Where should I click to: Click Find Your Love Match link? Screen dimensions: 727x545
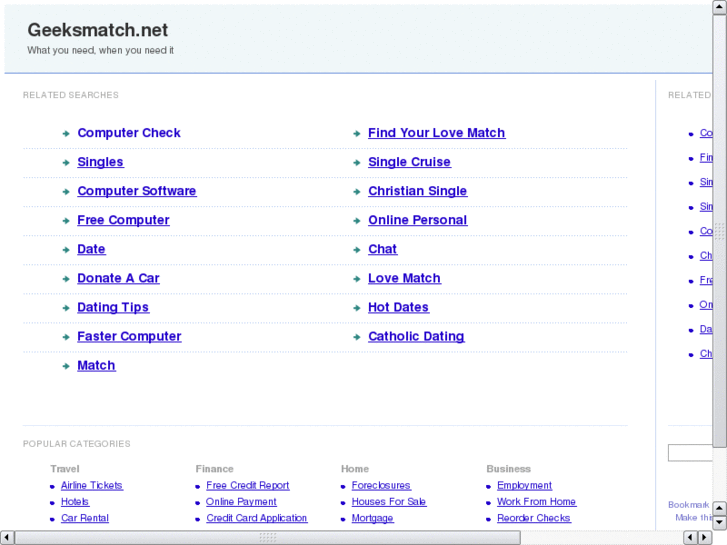coord(436,133)
